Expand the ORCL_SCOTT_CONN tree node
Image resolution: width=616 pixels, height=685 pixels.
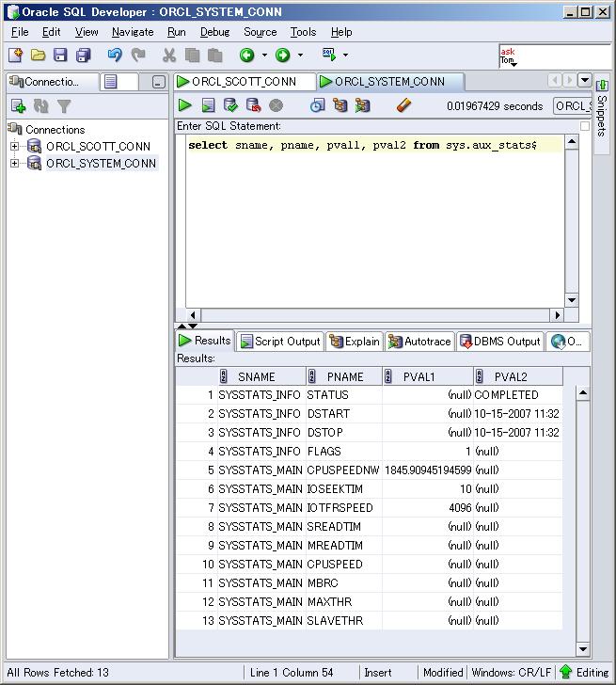click(x=14, y=146)
